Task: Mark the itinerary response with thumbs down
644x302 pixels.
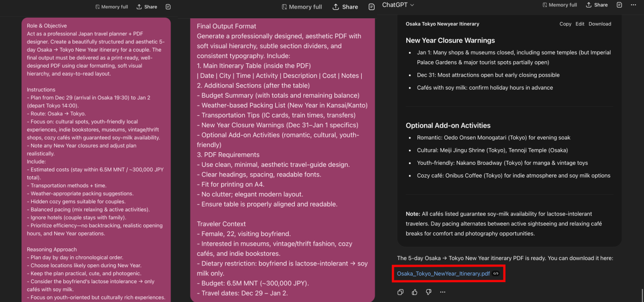Action: pyautogui.click(x=428, y=292)
